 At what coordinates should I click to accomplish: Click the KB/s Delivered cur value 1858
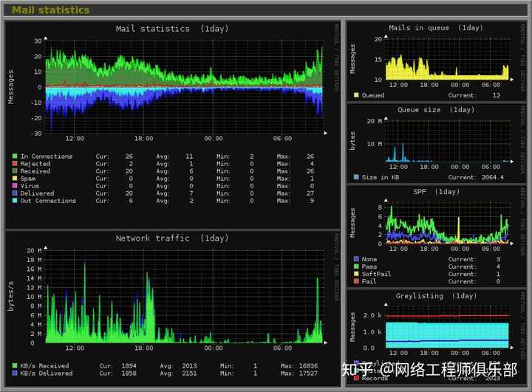pos(129,374)
